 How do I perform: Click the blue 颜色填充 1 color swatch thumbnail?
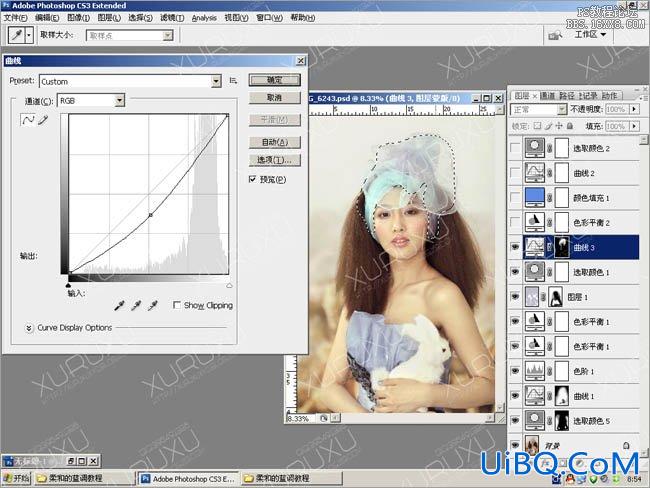(534, 197)
